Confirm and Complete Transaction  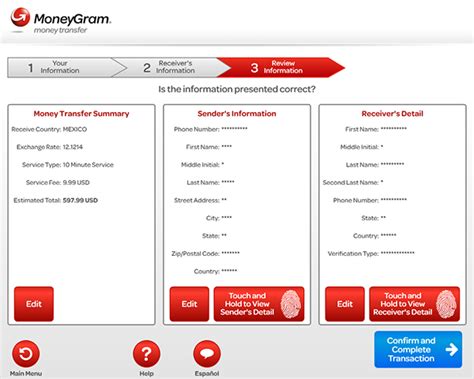tap(418, 349)
